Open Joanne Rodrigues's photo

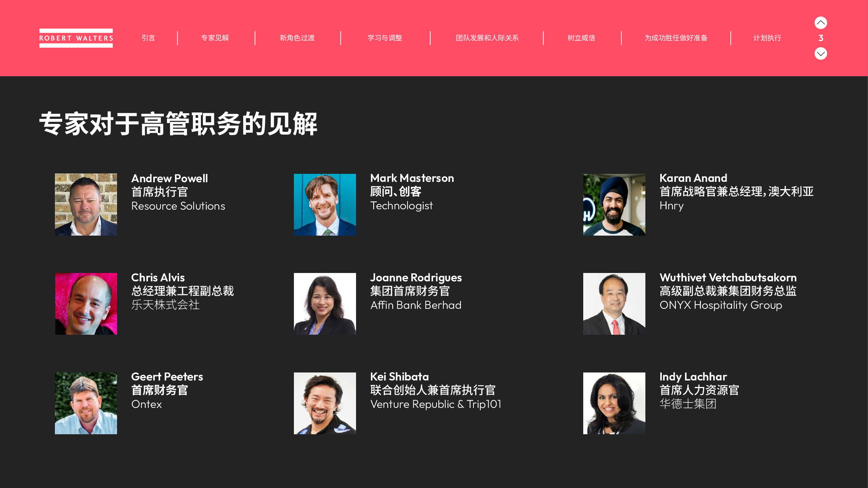[325, 304]
